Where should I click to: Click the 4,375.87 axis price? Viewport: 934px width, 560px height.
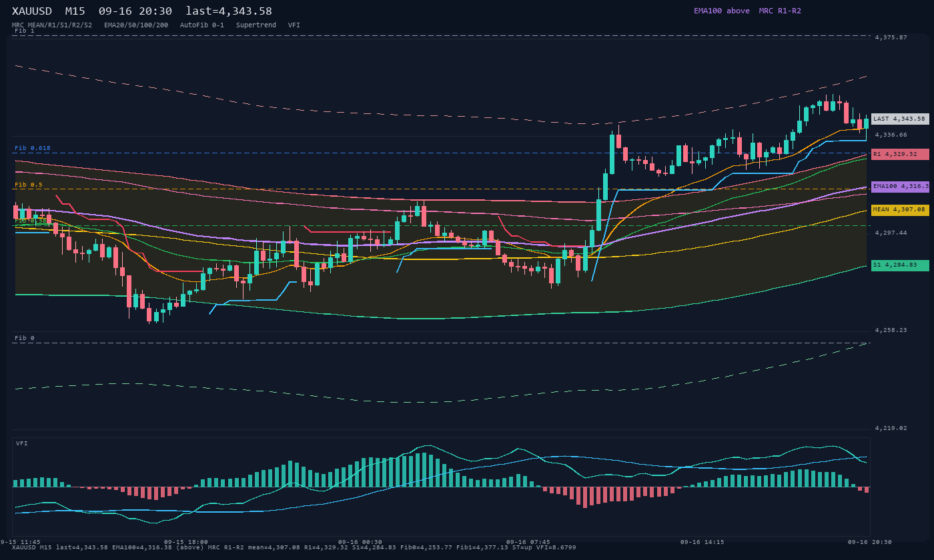pyautogui.click(x=891, y=37)
